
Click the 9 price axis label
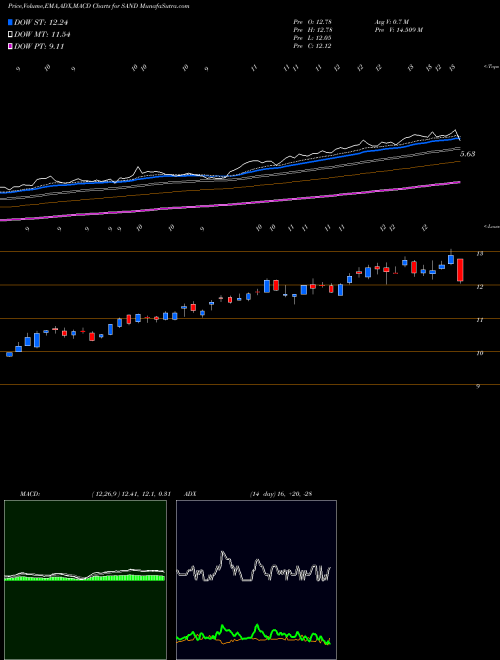[x=478, y=386]
